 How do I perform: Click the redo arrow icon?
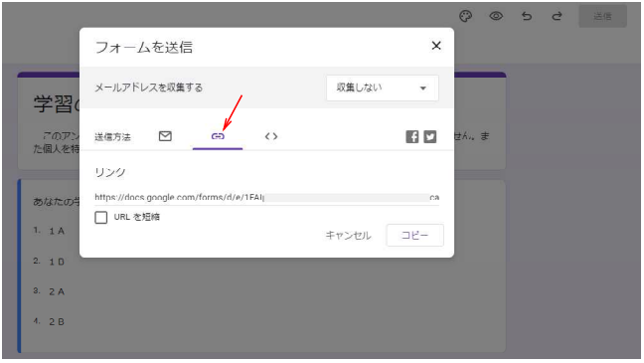557,17
